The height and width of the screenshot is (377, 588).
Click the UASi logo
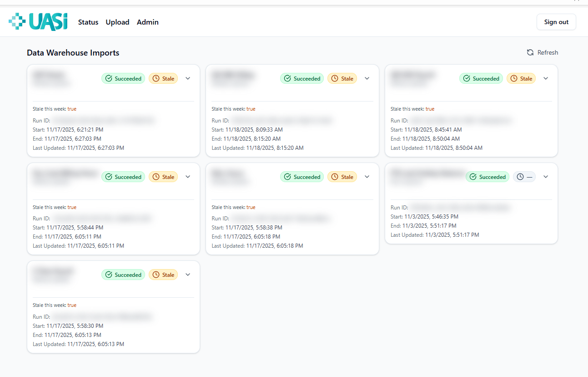click(38, 22)
